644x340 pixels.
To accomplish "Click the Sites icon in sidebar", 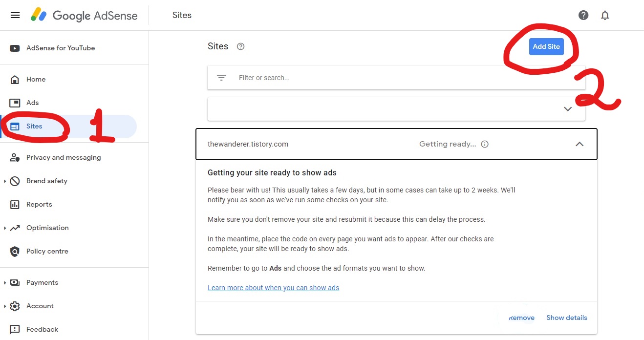I will [15, 127].
